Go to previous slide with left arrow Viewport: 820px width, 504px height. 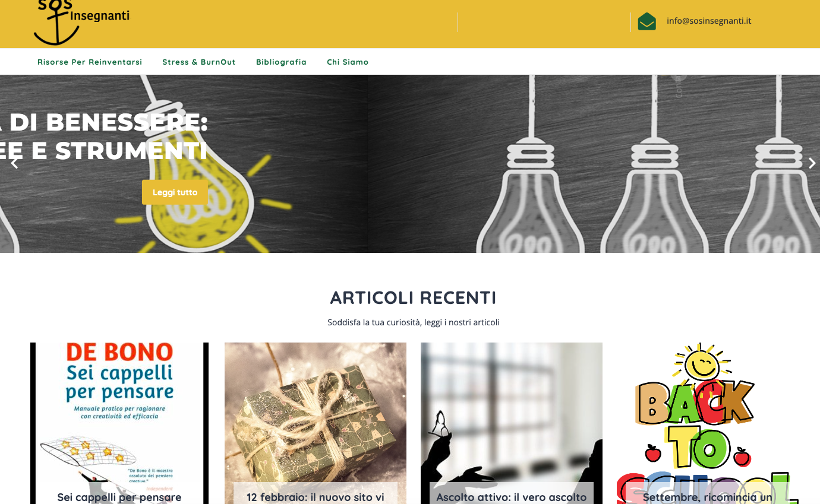coord(15,163)
